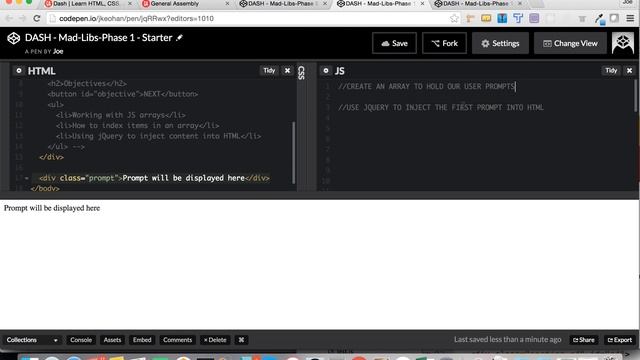Close the General Assembly tab
Screen dimensions: 640x360
click(227, 4)
